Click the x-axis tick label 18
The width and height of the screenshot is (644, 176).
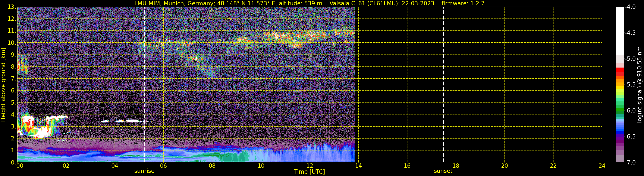[x=456, y=166]
